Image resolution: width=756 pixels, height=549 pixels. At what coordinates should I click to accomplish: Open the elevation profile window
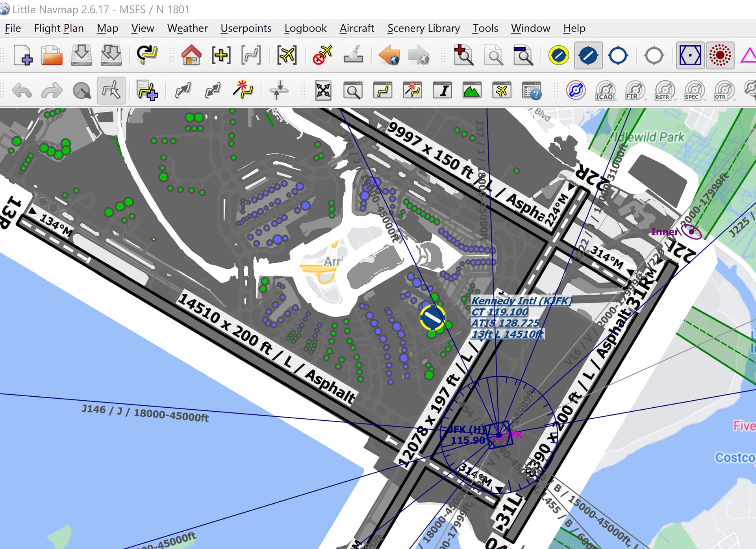(x=471, y=91)
